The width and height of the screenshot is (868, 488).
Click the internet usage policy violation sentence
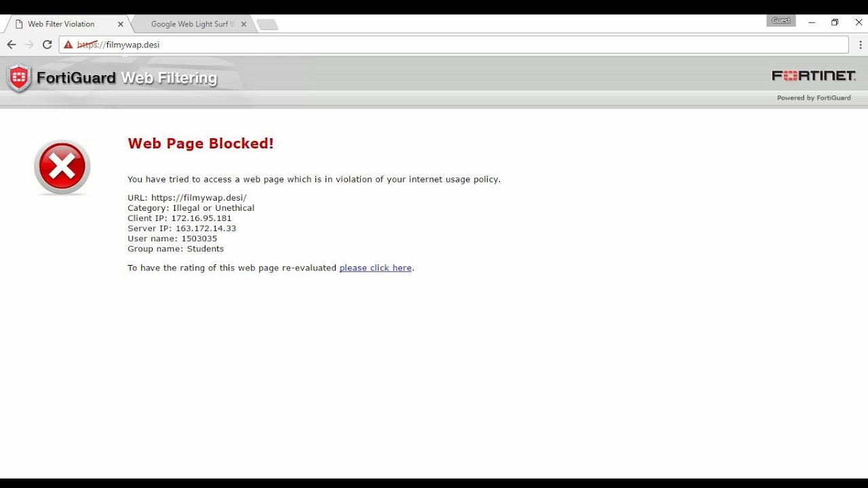[314, 180]
